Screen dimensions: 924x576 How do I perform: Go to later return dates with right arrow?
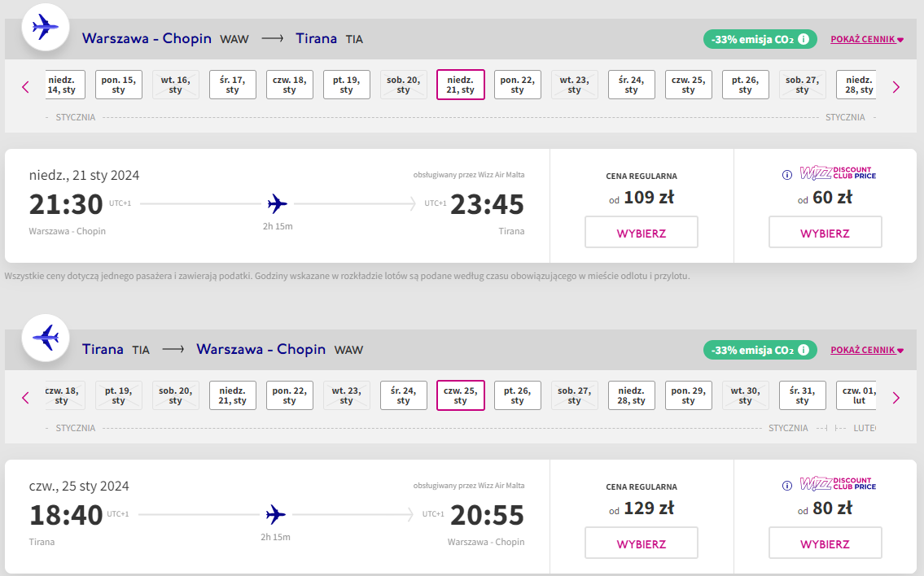click(896, 398)
